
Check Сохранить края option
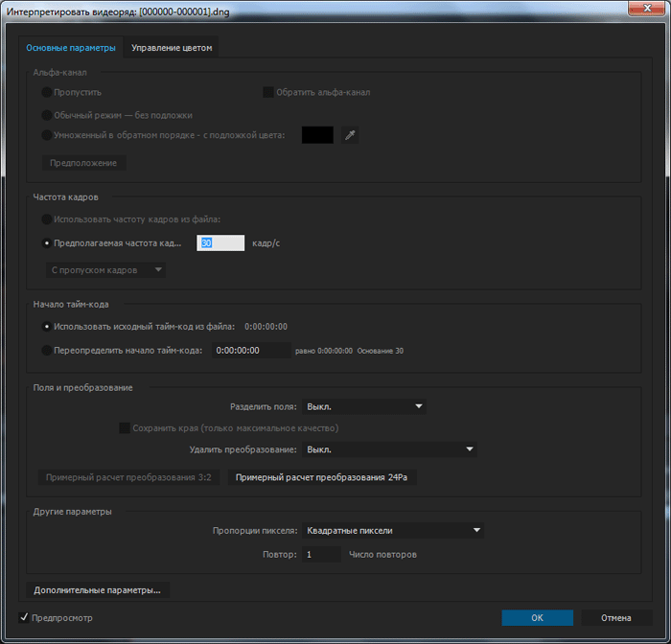125,427
